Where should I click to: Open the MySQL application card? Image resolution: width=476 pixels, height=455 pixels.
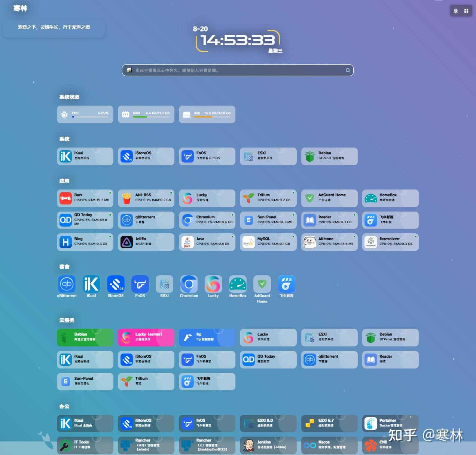pyautogui.click(x=268, y=242)
